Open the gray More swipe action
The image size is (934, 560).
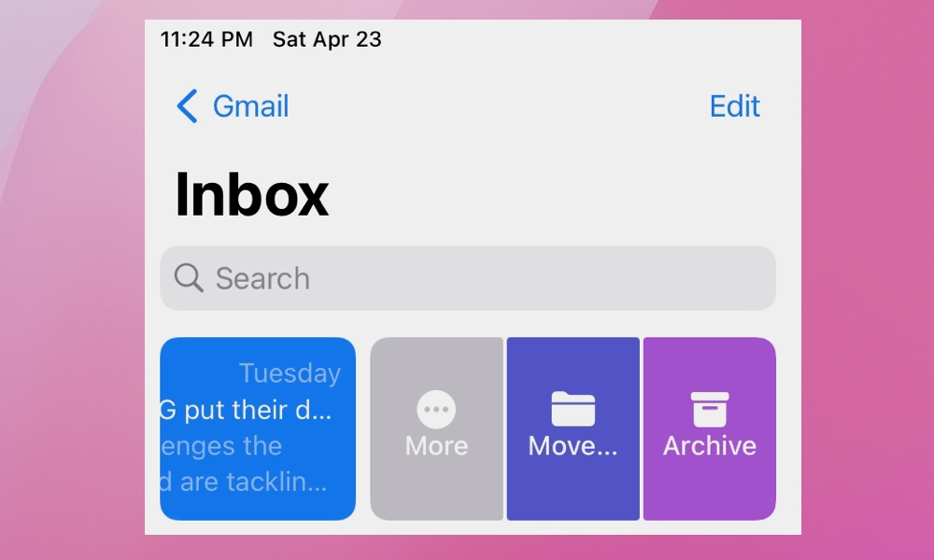tap(435, 427)
